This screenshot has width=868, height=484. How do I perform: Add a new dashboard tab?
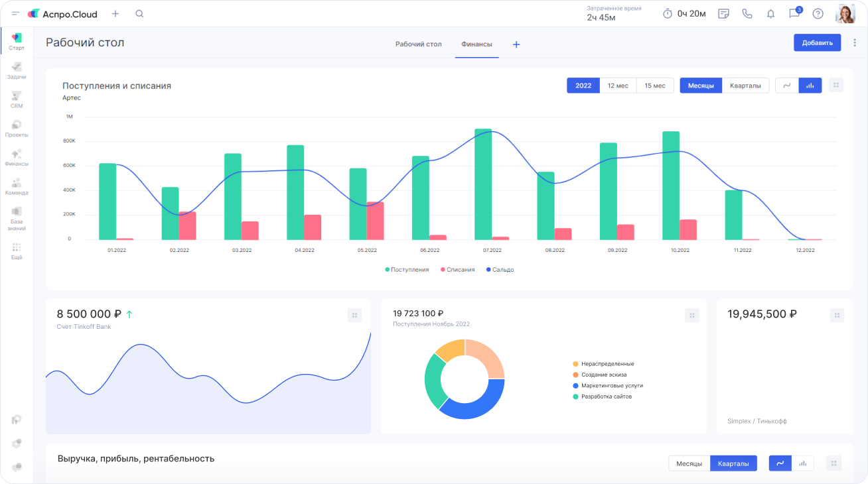(516, 44)
